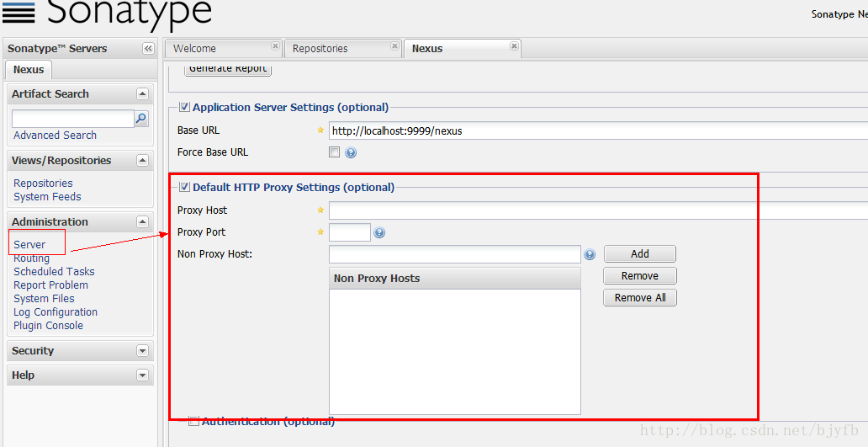Image resolution: width=868 pixels, height=447 pixels.
Task: Close the Welcome tab
Action: 275,46
